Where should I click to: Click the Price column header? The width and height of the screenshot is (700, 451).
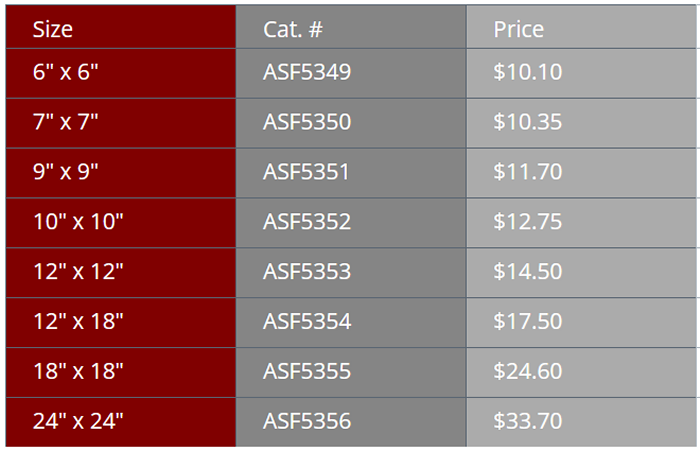click(519, 29)
